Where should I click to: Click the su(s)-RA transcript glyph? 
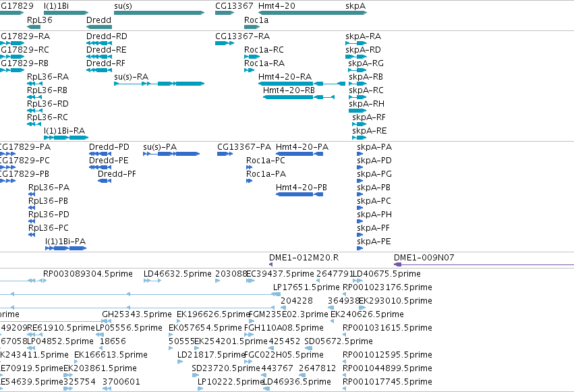pos(159,84)
